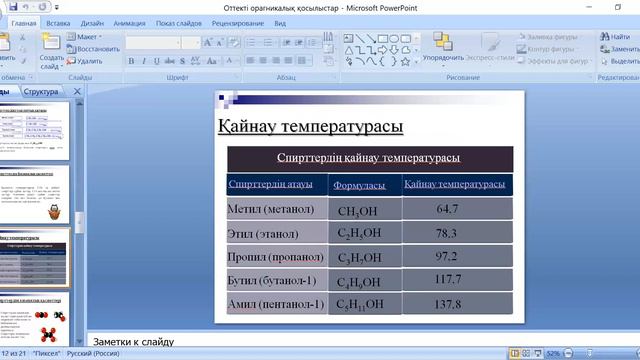Viewport: 640px width, 360px height.
Task: Select the Isosceles Triangle shape
Action: [348, 50]
